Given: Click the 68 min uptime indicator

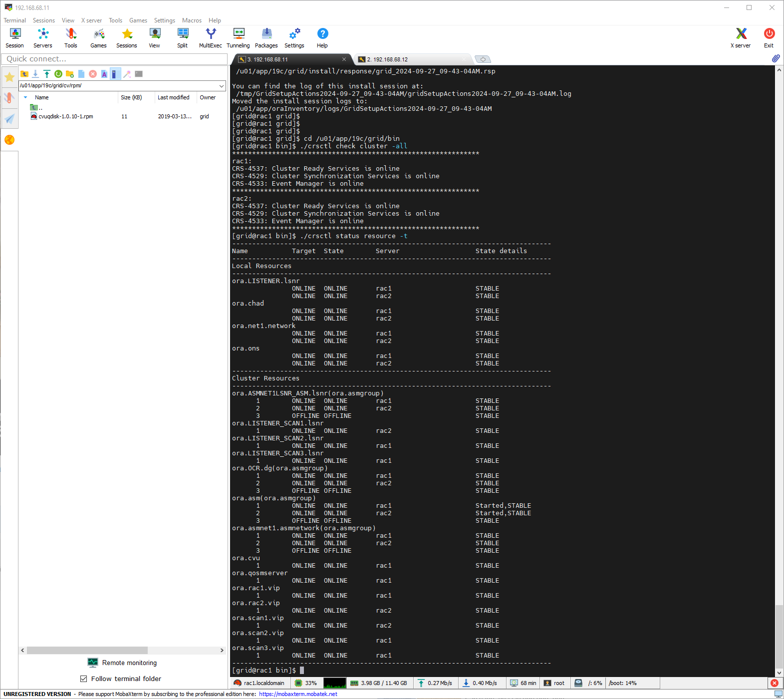Looking at the screenshot, I should pos(523,683).
